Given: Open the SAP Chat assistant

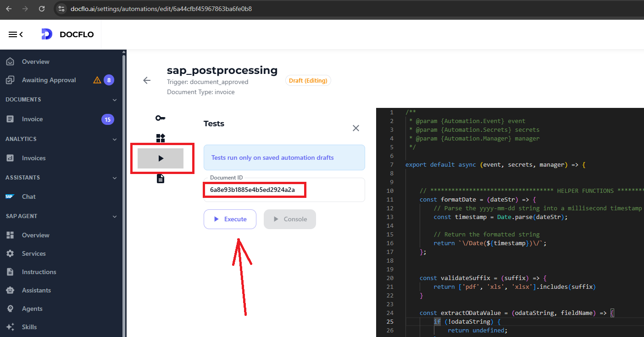Looking at the screenshot, I should point(28,197).
